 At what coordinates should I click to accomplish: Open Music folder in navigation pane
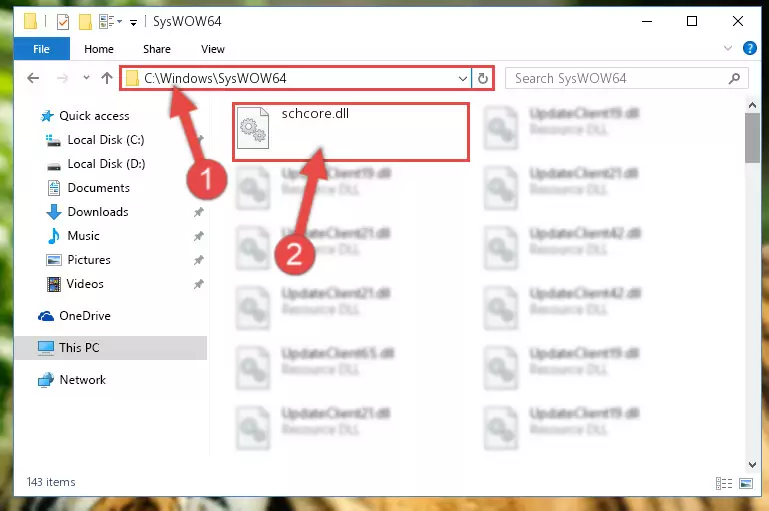83,236
